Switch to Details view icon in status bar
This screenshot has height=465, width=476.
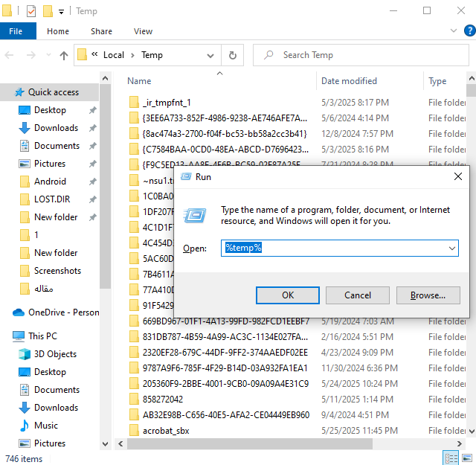[451, 458]
